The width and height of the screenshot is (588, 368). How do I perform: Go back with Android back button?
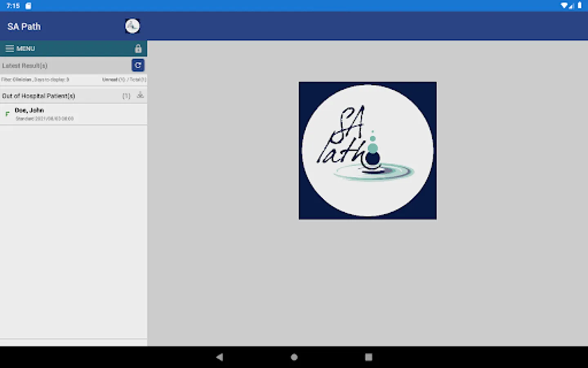pyautogui.click(x=220, y=357)
